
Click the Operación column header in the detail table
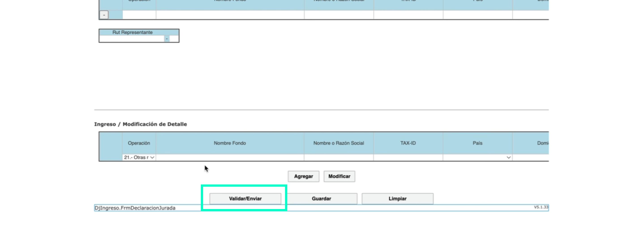coord(139,143)
